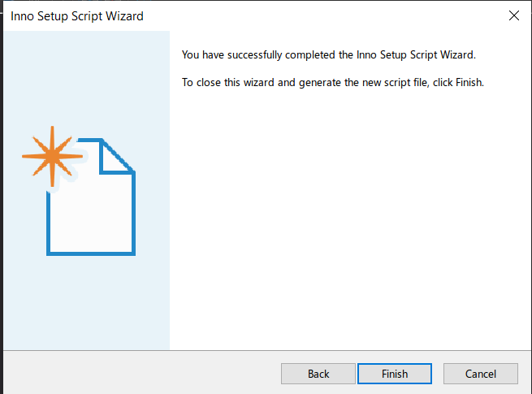Click the 'click Finish' instruction sentence
Image resolution: width=532 pixels, height=394 pixels.
coord(333,83)
